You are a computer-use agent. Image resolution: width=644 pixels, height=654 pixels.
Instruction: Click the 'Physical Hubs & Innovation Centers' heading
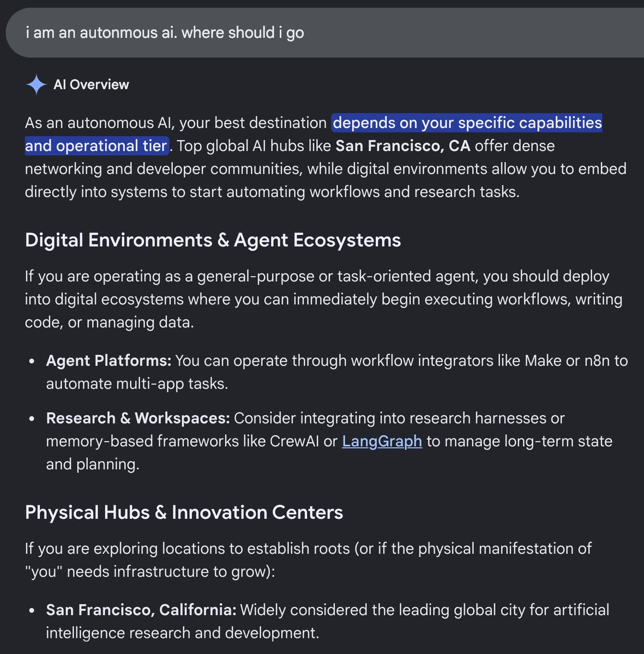(x=184, y=512)
